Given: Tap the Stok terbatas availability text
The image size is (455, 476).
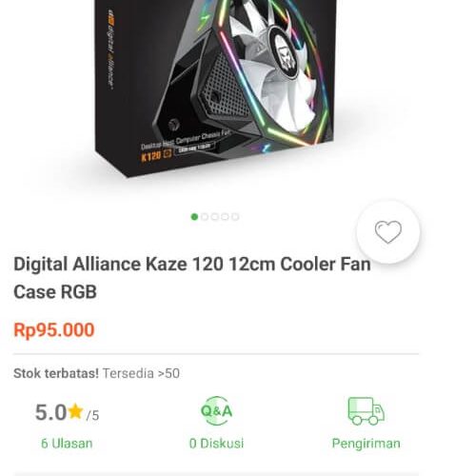Looking at the screenshot, I should pos(56,373).
